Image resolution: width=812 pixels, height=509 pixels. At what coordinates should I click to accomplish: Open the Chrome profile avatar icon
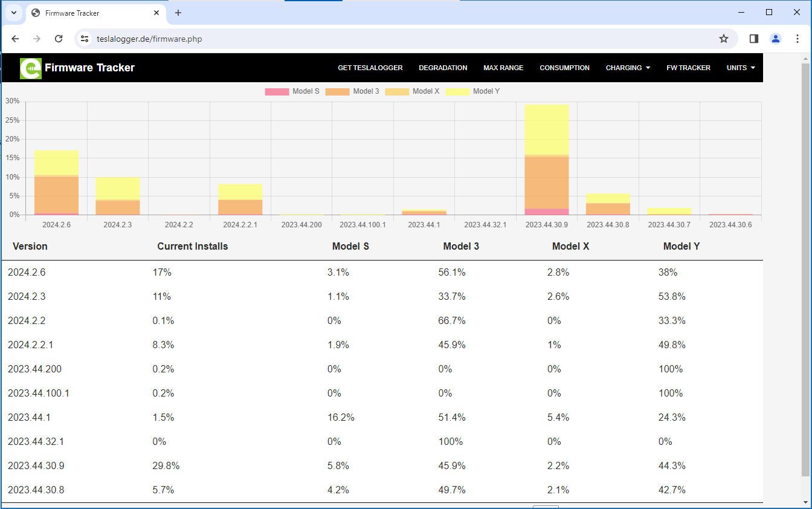pos(775,39)
